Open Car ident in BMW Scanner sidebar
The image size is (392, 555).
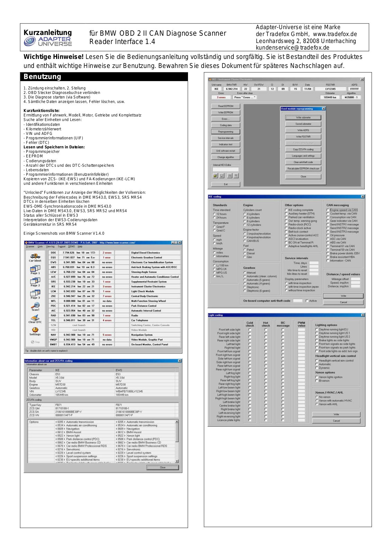click(35, 257)
